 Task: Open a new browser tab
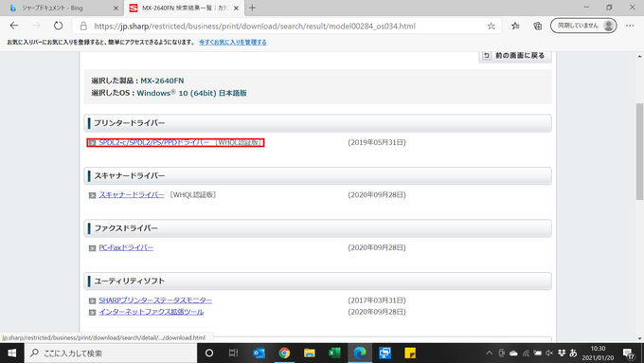click(x=252, y=8)
